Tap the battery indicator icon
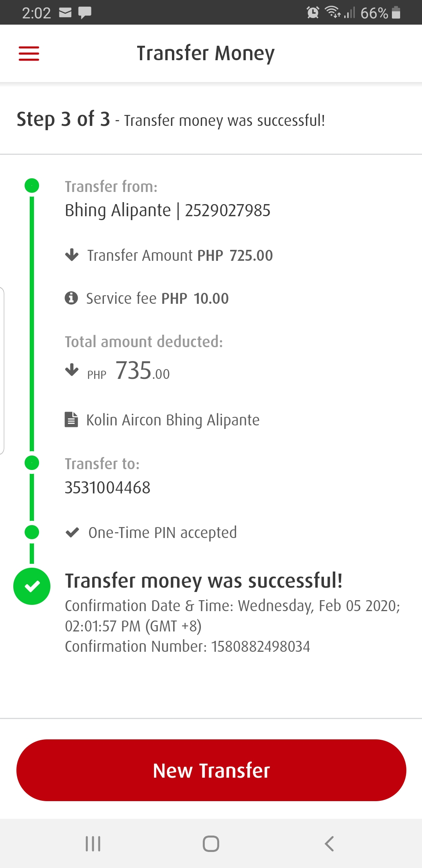 pos(396,13)
